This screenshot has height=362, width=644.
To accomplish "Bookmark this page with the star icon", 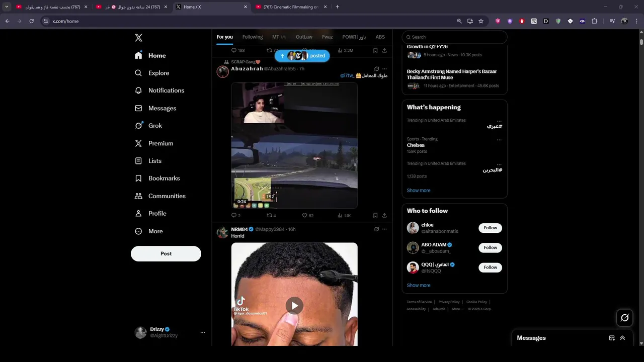I will pos(481,21).
